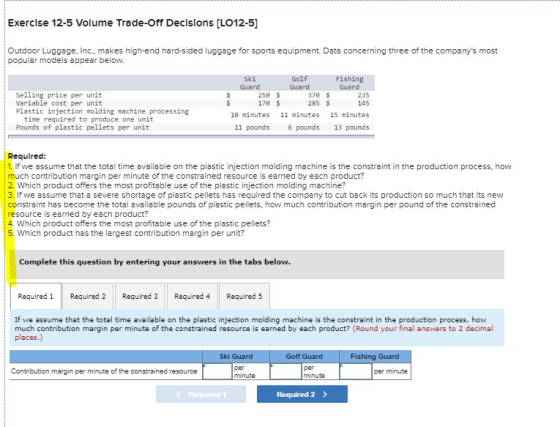Click 'Pounds of plastic pellets per unit' row
This screenshot has height=427, width=560.
click(191, 127)
